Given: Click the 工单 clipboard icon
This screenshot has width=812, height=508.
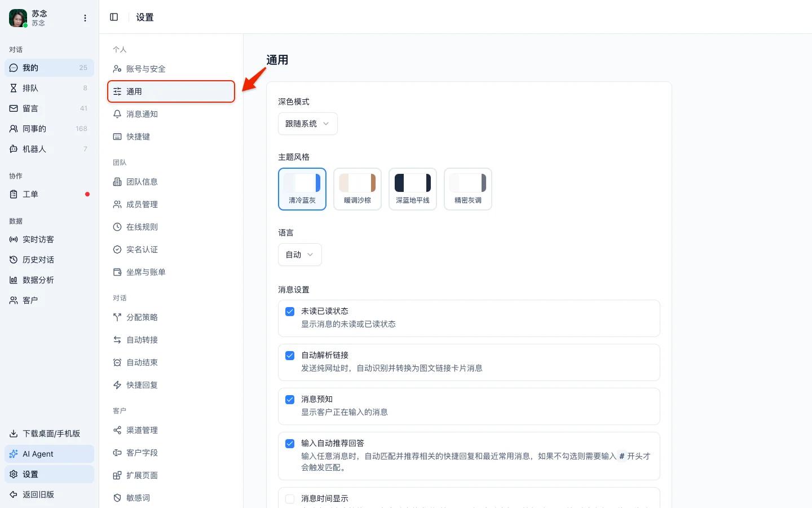Looking at the screenshot, I should pyautogui.click(x=14, y=194).
